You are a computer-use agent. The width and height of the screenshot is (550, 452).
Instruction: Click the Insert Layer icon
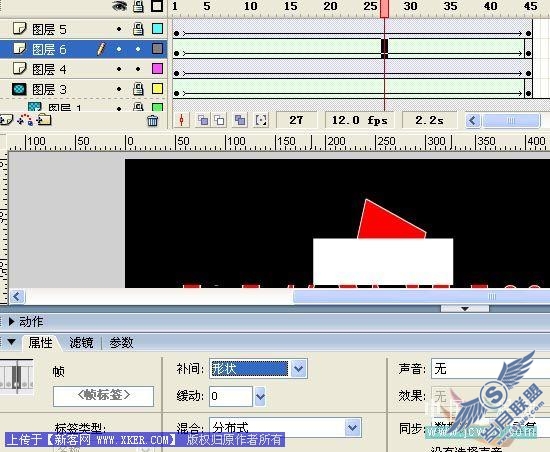[6, 120]
